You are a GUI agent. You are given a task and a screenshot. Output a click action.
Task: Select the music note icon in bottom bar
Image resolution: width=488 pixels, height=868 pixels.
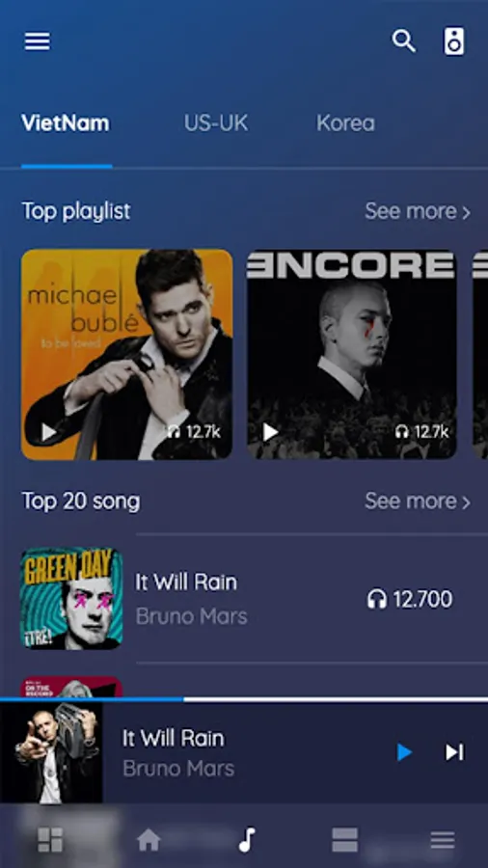pos(247,840)
